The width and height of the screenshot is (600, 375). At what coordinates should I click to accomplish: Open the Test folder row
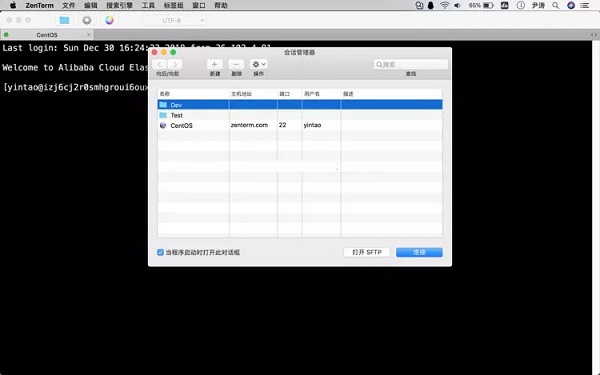pos(300,115)
